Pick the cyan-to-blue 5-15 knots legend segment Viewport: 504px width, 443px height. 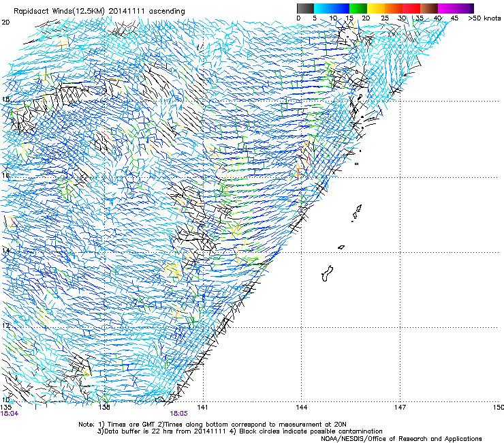pos(332,8)
